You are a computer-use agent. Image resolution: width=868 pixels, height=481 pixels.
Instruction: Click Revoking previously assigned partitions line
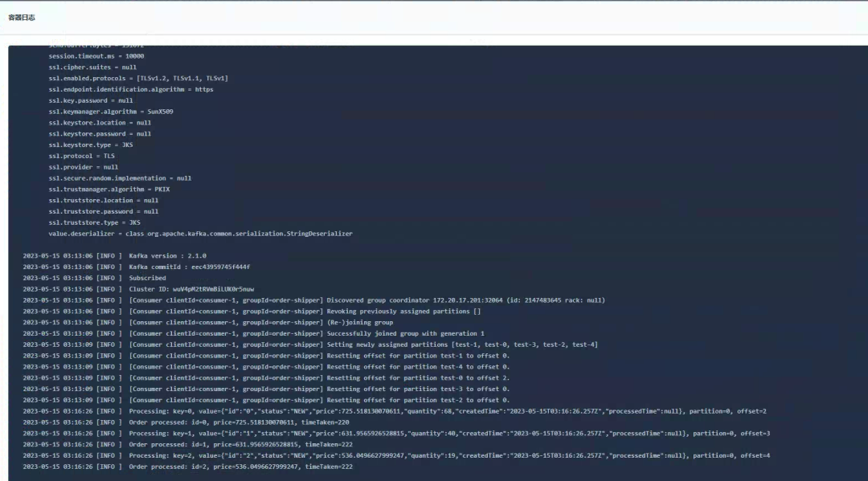pos(252,312)
